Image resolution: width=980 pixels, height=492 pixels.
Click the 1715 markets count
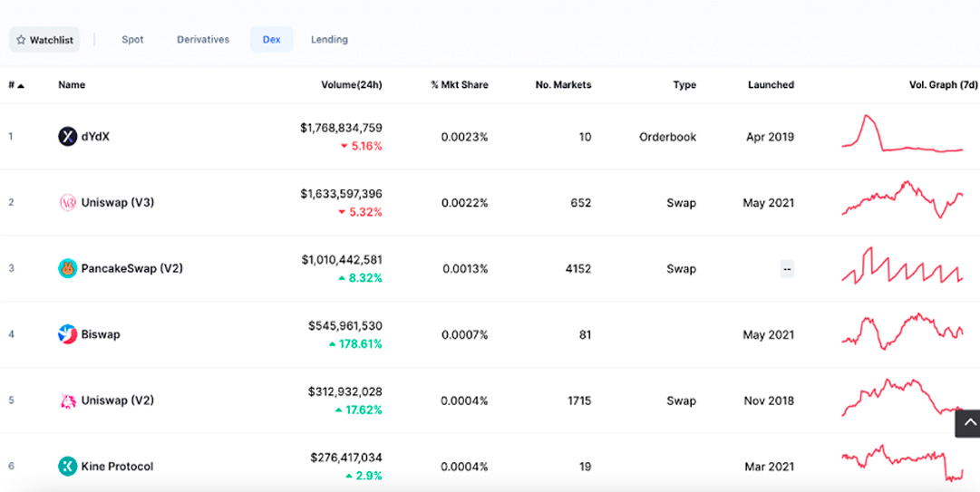578,400
